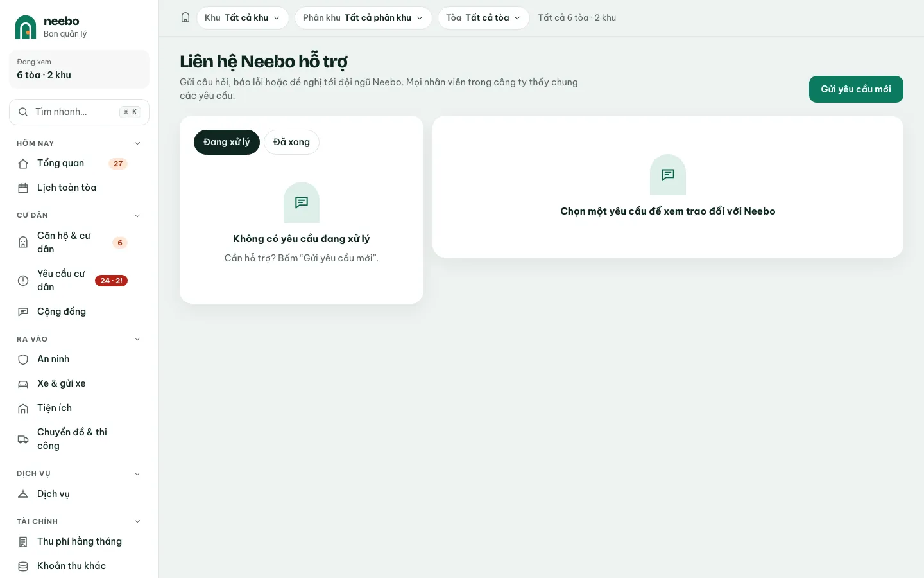The height and width of the screenshot is (578, 924).
Task: Click the Đang xem 6 tòa card
Action: click(x=79, y=69)
